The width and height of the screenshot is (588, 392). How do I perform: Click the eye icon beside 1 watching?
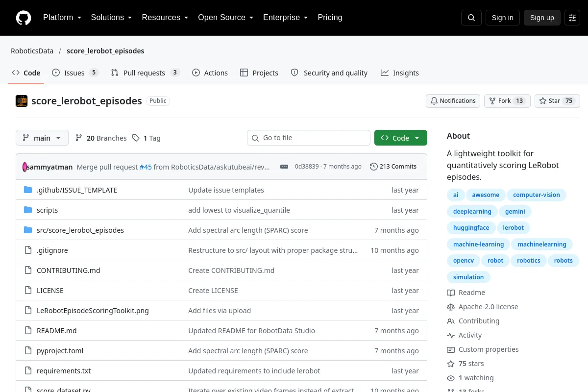(x=451, y=378)
